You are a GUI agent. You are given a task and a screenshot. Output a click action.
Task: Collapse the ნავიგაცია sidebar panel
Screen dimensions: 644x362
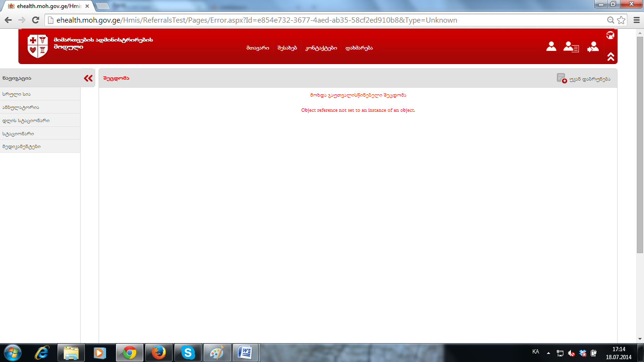88,78
